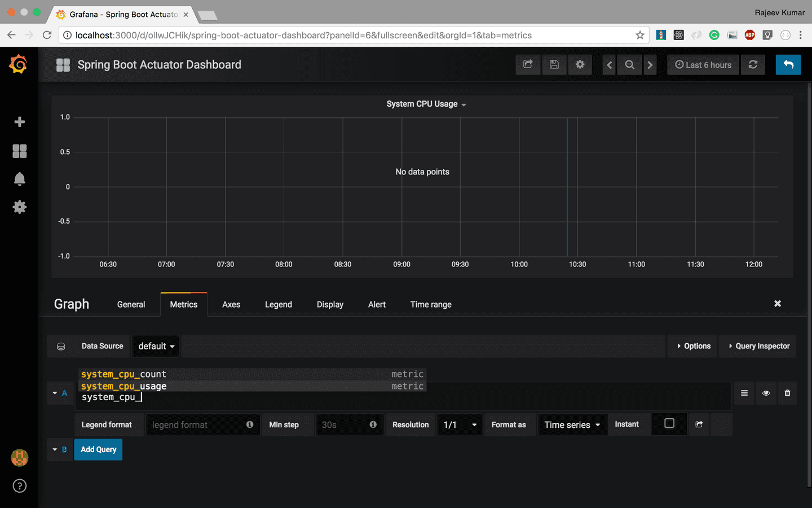Expand the Query Inspector section
Image resolution: width=812 pixels, height=508 pixels.
pos(758,346)
